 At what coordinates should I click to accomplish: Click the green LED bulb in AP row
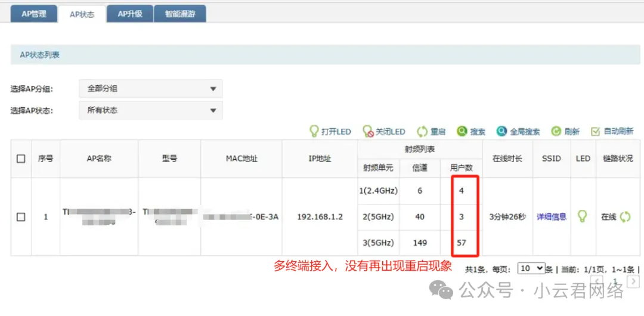click(583, 216)
